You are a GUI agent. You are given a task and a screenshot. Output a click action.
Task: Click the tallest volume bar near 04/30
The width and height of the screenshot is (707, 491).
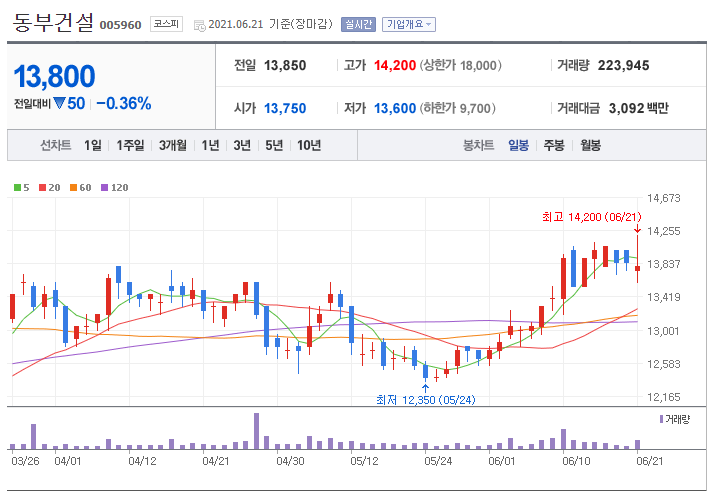(257, 431)
